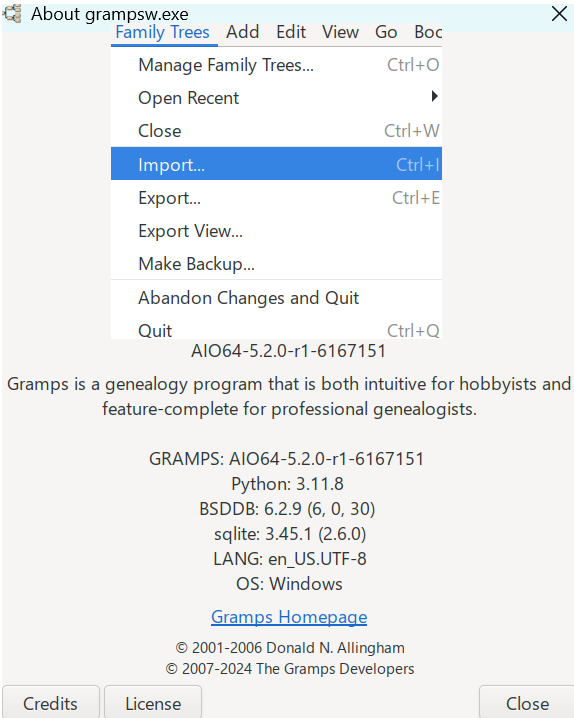Expand the Open Recent submenu
The width and height of the screenshot is (574, 718).
pos(276,98)
